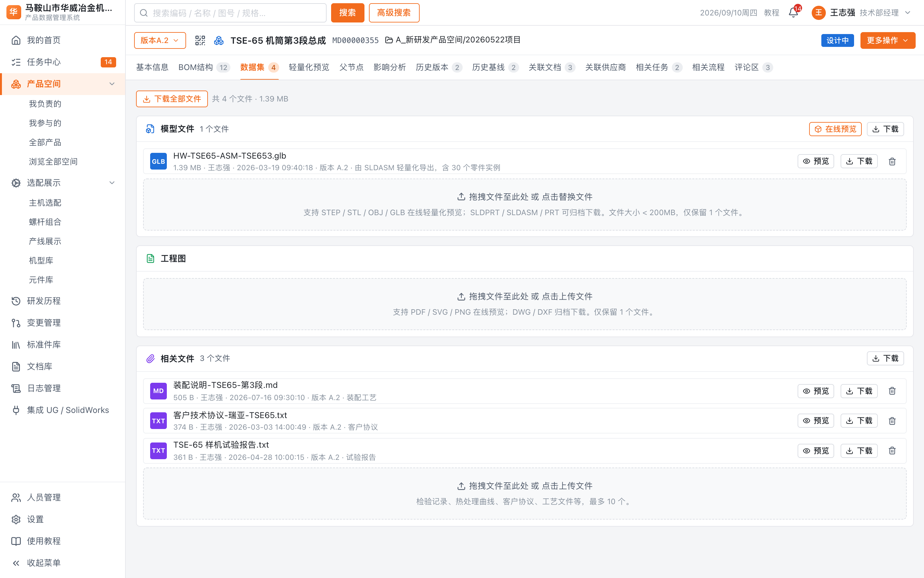
Task: Open the 评论区 tab
Action: pyautogui.click(x=753, y=67)
